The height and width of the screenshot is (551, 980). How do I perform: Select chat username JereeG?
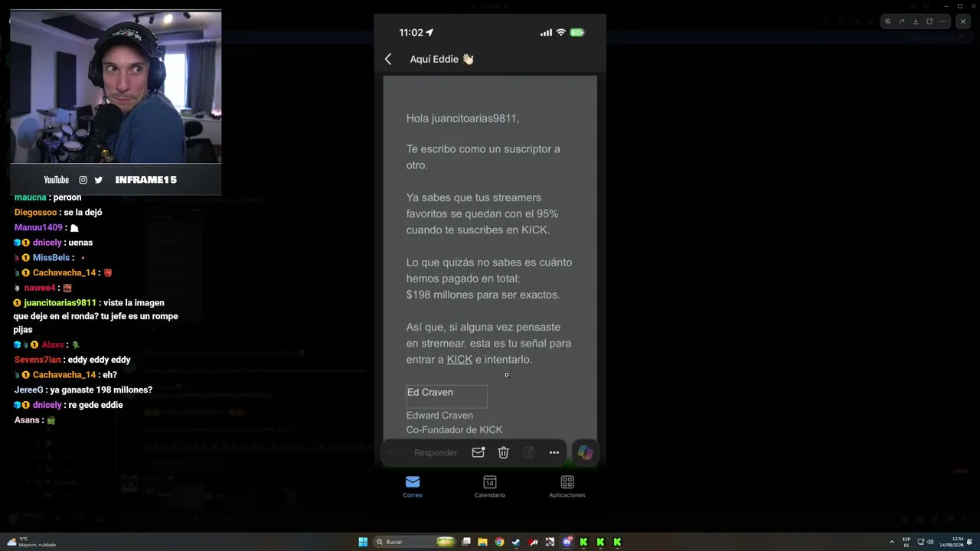29,390
